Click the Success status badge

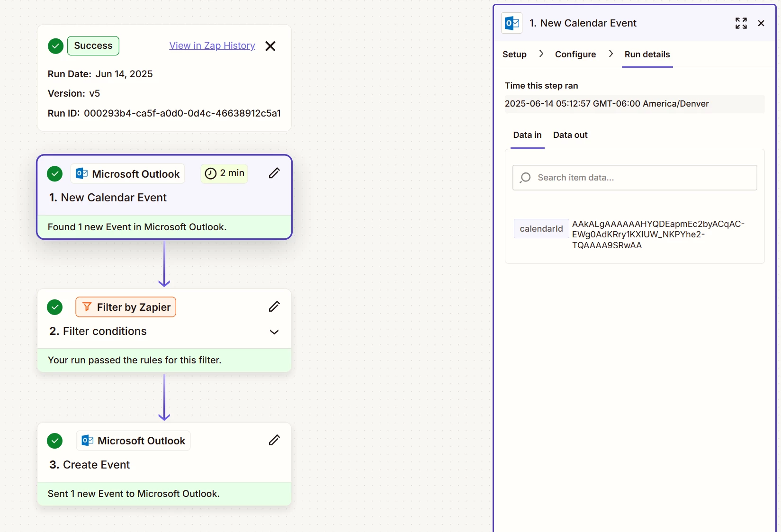coord(93,46)
